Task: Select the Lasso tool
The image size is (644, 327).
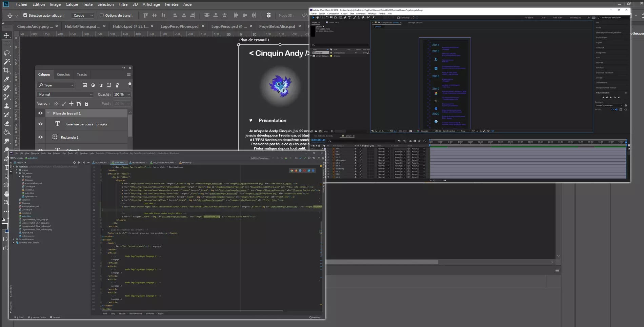Action: pyautogui.click(x=6, y=53)
